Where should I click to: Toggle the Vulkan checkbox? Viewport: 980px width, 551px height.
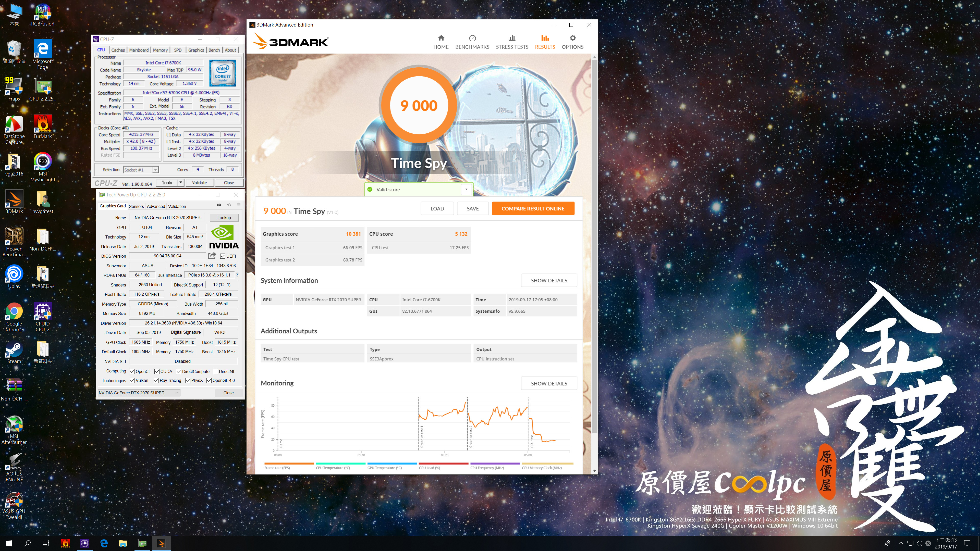pos(132,380)
